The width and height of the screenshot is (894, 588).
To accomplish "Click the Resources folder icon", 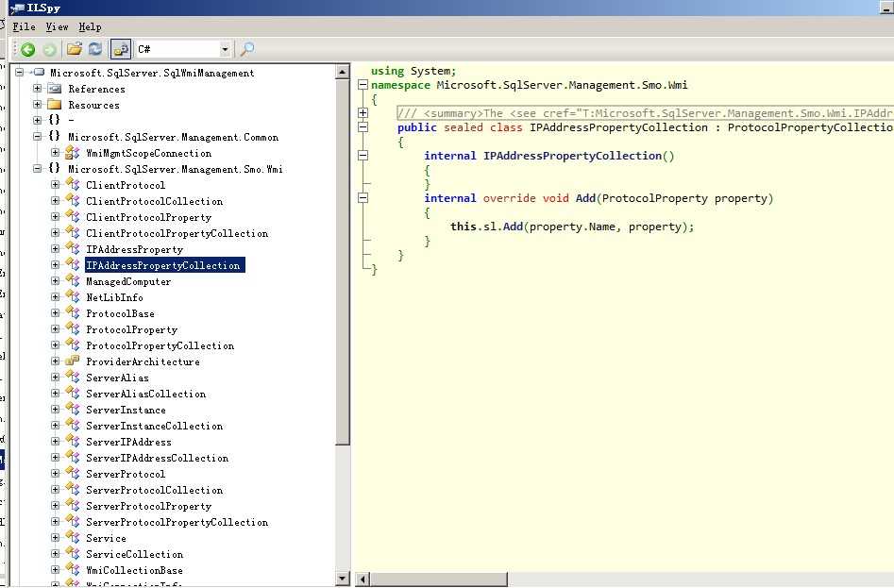I will [55, 104].
